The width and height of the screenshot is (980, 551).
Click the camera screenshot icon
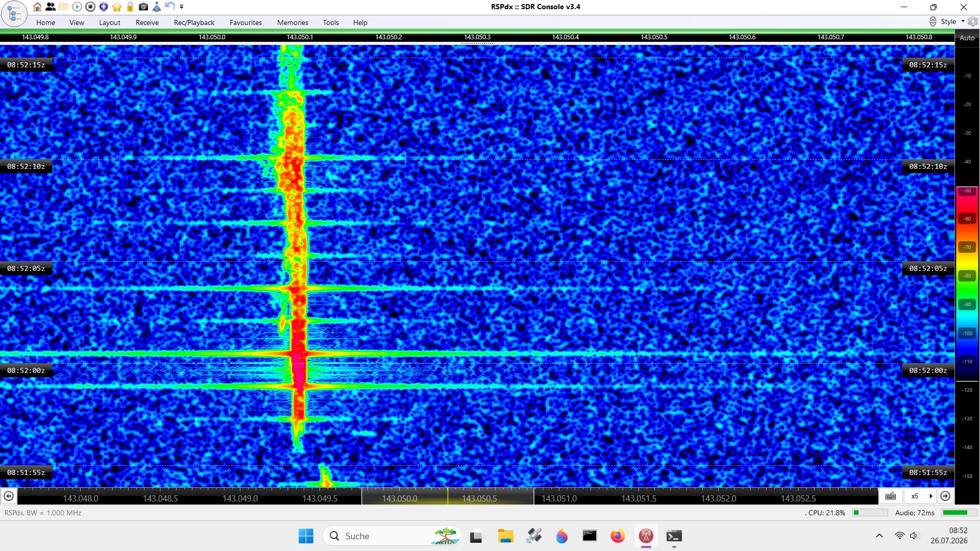[143, 7]
